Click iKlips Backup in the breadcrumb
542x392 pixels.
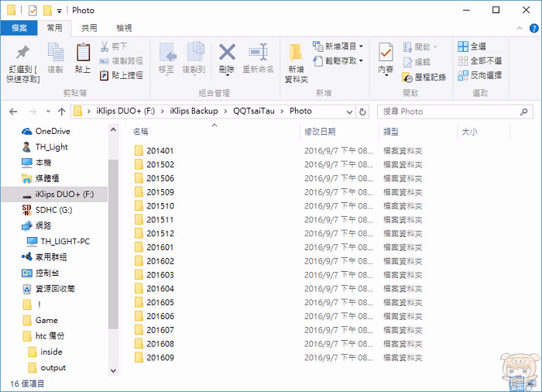(x=194, y=111)
